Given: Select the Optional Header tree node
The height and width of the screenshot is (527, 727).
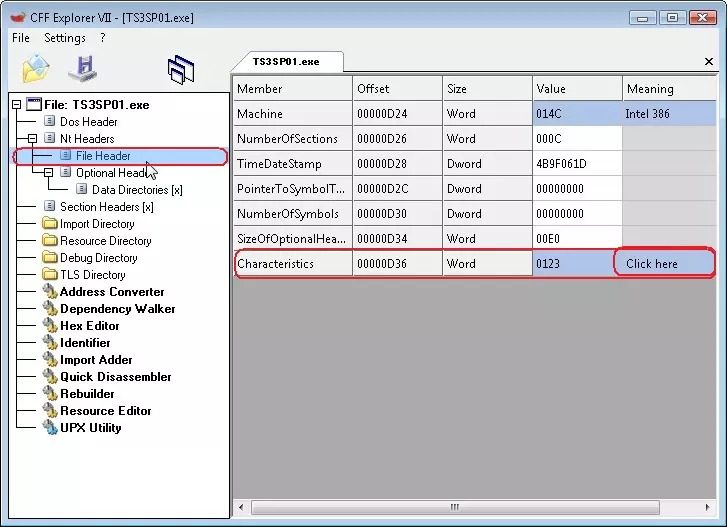Looking at the screenshot, I should click(111, 173).
